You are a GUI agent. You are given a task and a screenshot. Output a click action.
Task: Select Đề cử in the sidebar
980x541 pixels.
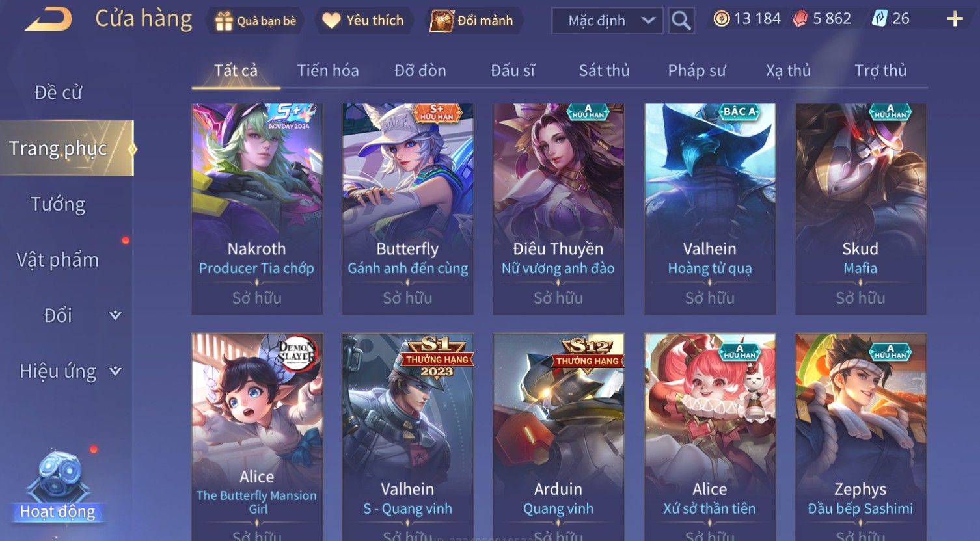click(59, 92)
